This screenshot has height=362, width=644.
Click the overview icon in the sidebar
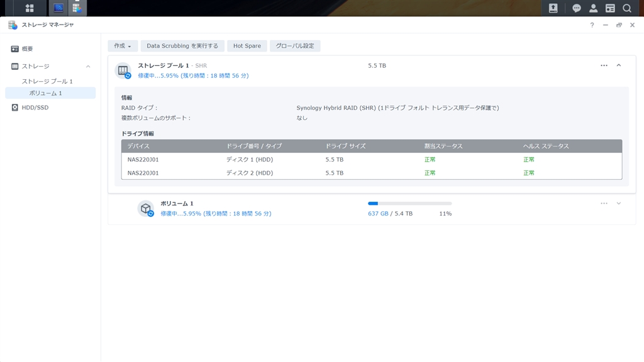15,49
